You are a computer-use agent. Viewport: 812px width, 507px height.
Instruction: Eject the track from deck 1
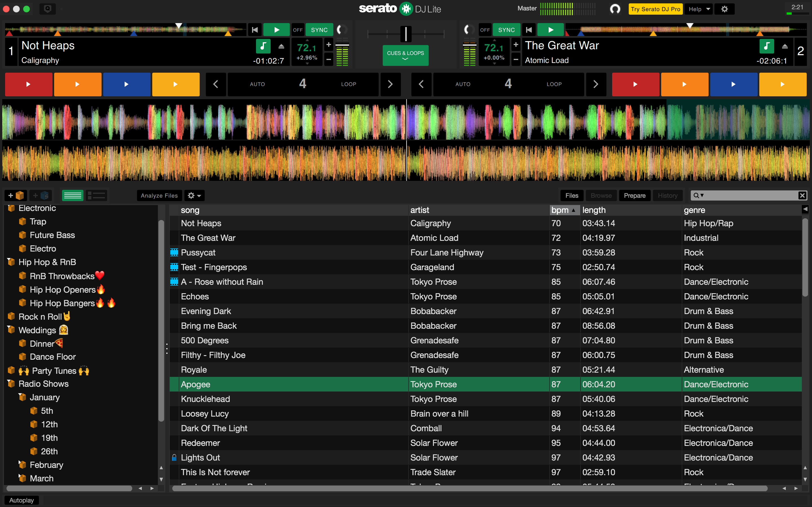coord(281,46)
